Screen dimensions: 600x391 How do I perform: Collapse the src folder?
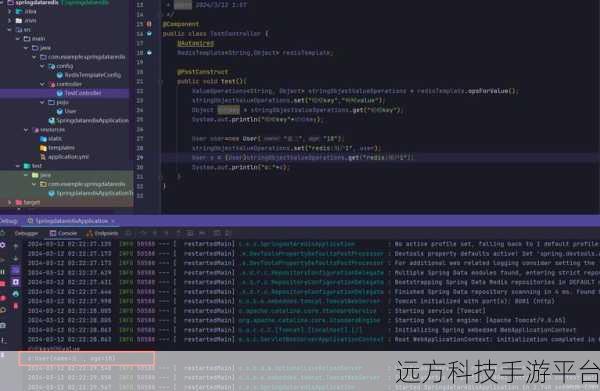click(x=10, y=29)
